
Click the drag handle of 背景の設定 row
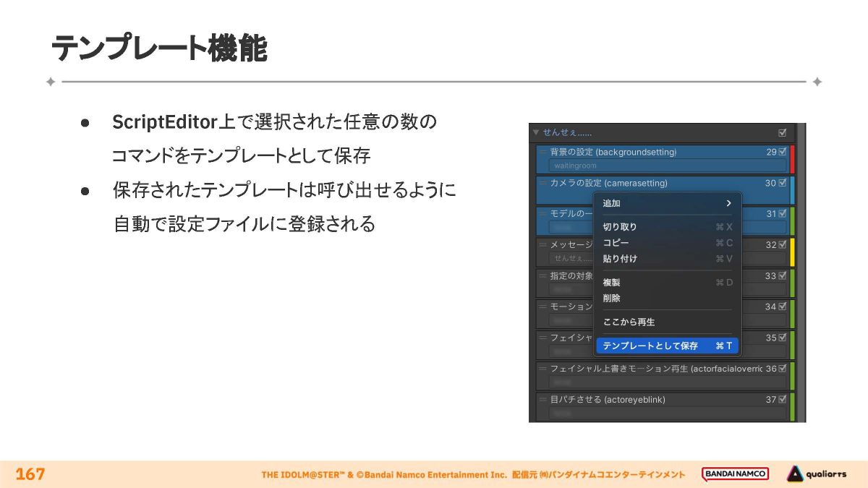[542, 153]
